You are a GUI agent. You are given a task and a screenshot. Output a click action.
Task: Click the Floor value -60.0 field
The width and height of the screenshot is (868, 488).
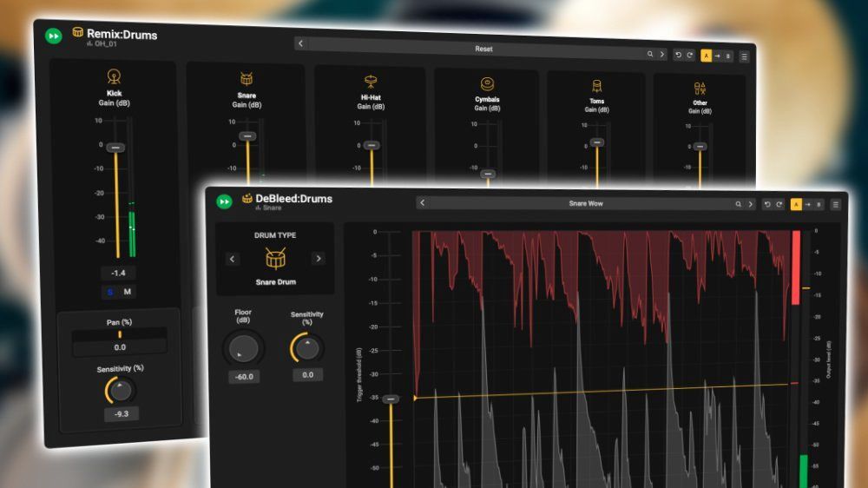(x=244, y=377)
